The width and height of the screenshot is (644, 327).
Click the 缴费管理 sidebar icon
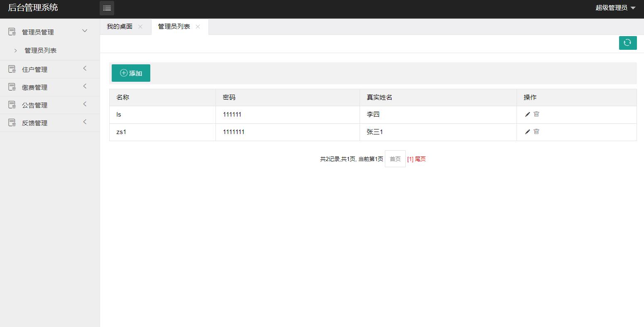click(12, 87)
